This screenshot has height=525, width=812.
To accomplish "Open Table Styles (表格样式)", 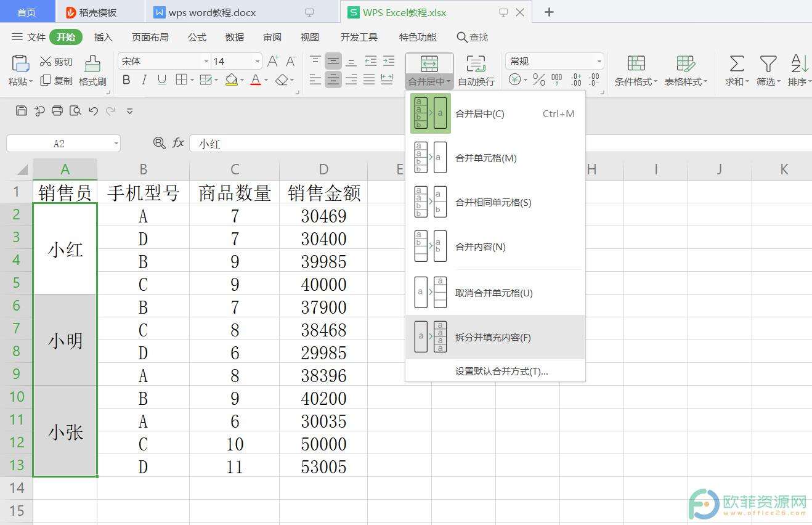I will [x=684, y=71].
